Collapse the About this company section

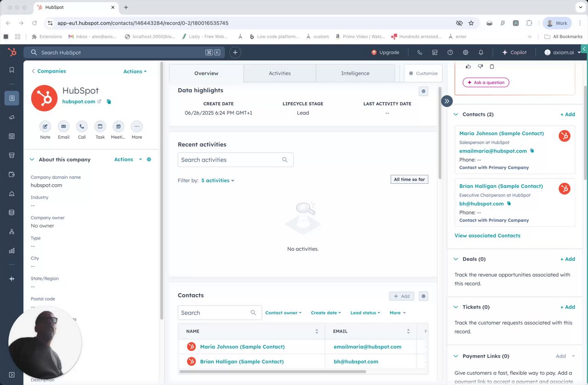[x=32, y=159]
